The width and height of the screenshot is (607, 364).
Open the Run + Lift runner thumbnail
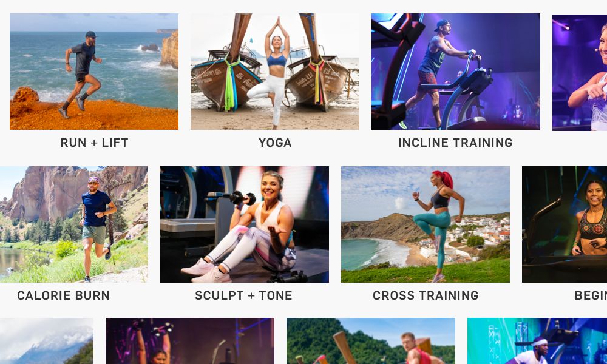94,72
